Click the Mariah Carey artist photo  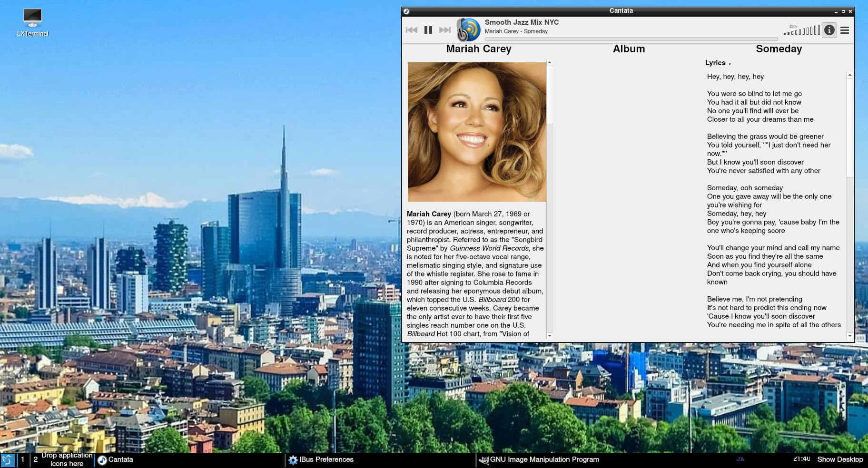[x=477, y=132]
